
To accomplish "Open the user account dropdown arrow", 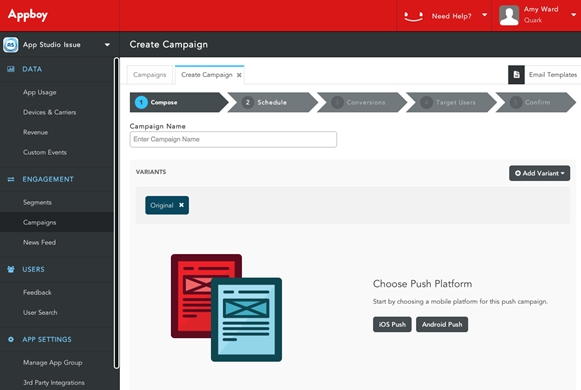I will [x=574, y=15].
